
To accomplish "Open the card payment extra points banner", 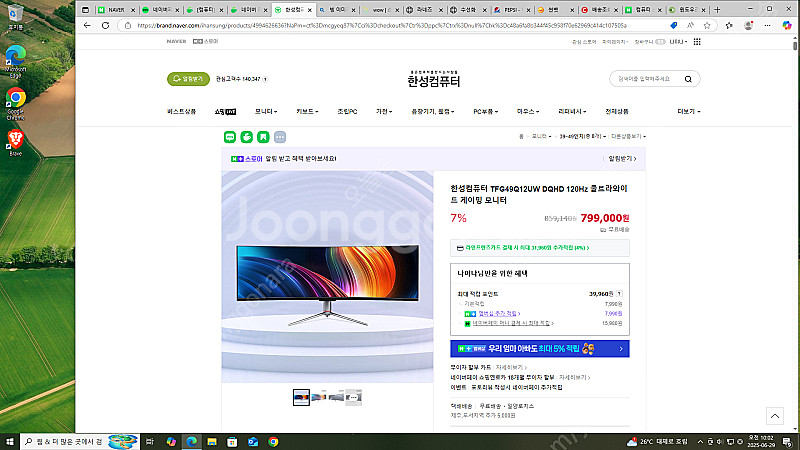I will (x=540, y=248).
